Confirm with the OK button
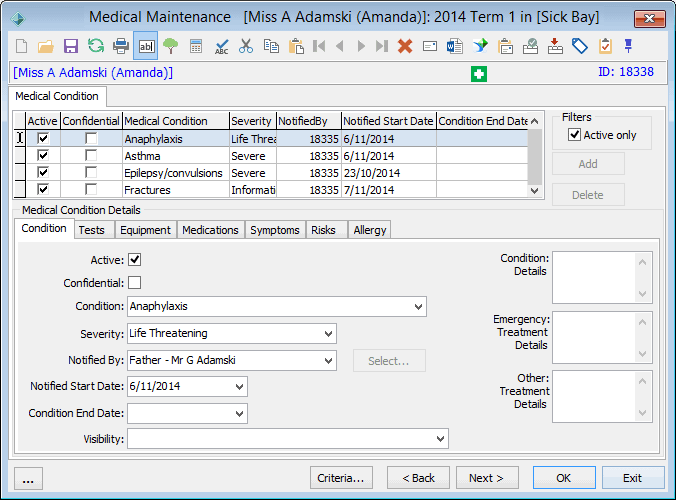The width and height of the screenshot is (676, 500). coord(564,478)
